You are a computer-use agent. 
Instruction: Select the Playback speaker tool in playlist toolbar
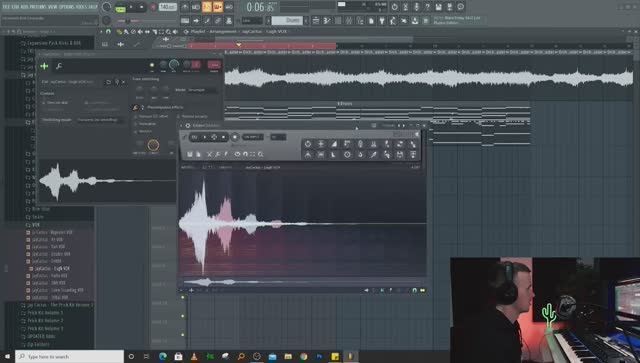click(x=175, y=31)
